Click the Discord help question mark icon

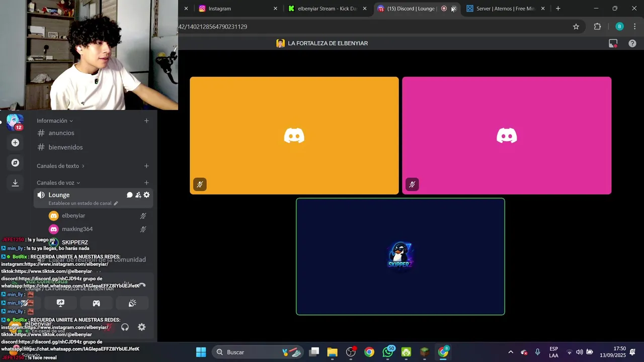point(632,44)
